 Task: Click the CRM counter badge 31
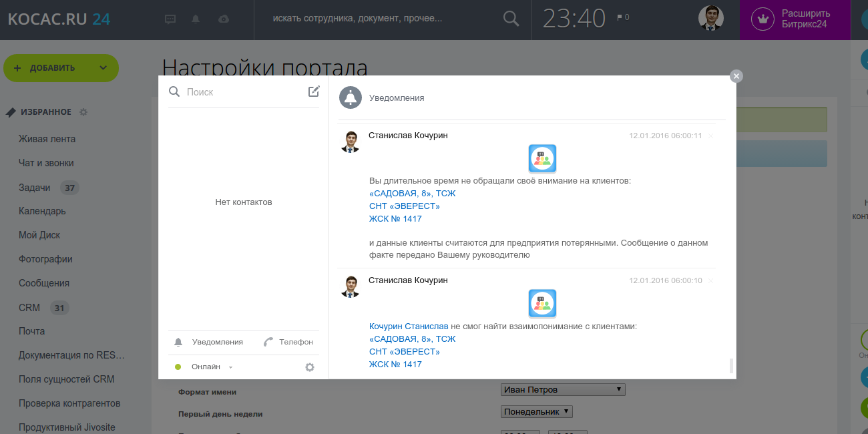59,308
